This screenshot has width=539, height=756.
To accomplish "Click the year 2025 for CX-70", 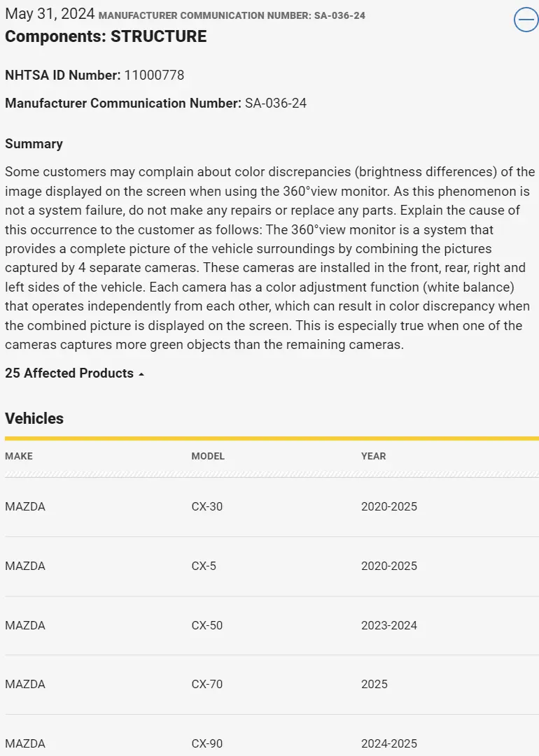I will [x=374, y=684].
